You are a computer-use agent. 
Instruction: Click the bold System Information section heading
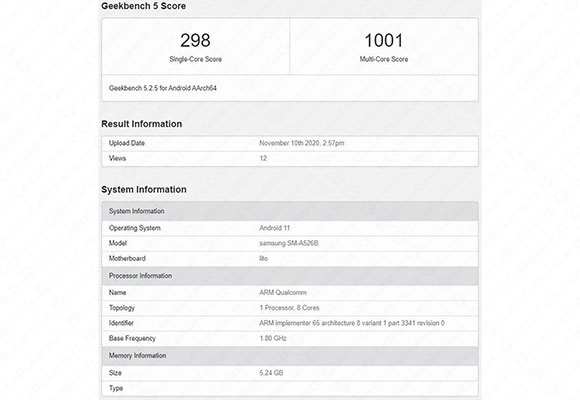pos(144,189)
